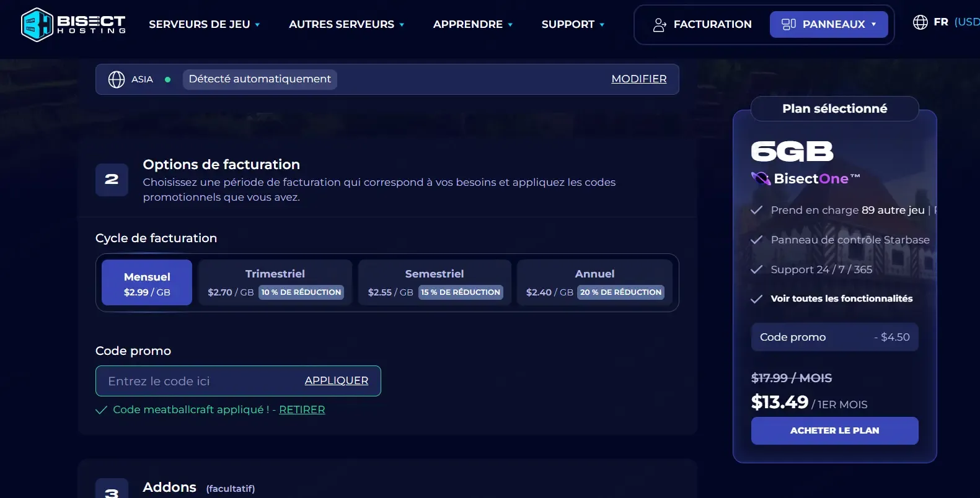Select the Trimestriel billing cycle
This screenshot has height=498, width=980.
(x=275, y=282)
